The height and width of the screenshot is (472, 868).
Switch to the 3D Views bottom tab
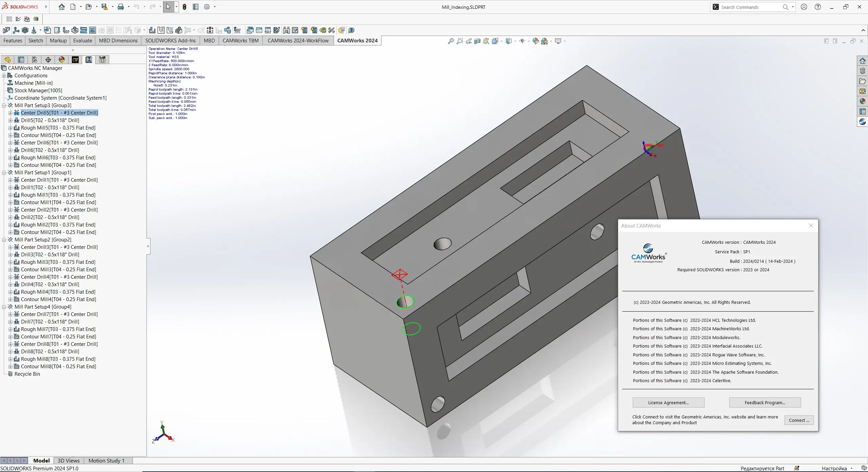[x=68, y=460]
